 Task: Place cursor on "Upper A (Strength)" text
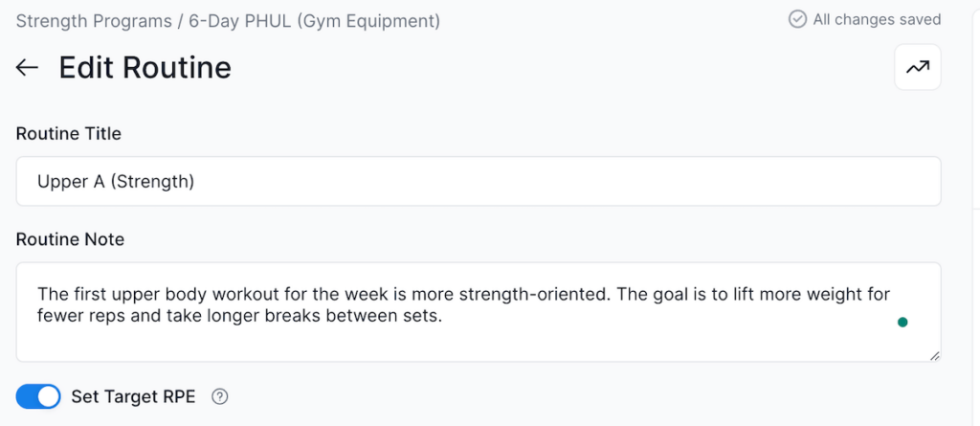tap(116, 181)
